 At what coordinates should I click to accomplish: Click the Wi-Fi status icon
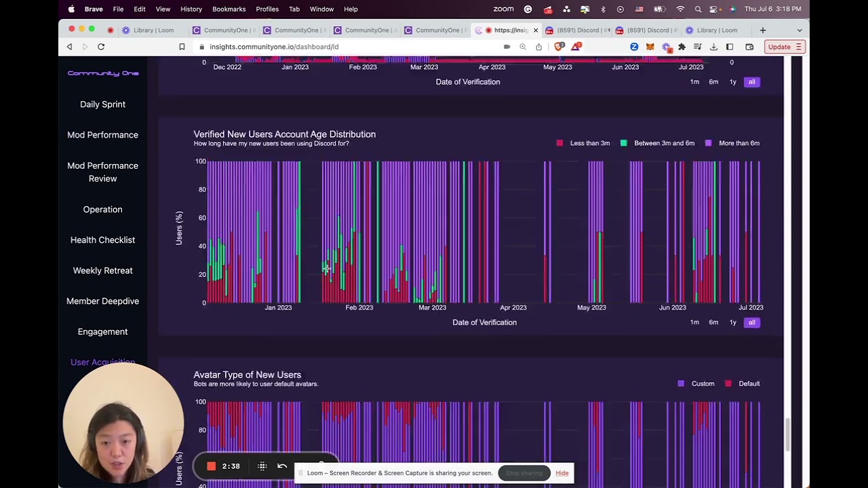coord(680,9)
